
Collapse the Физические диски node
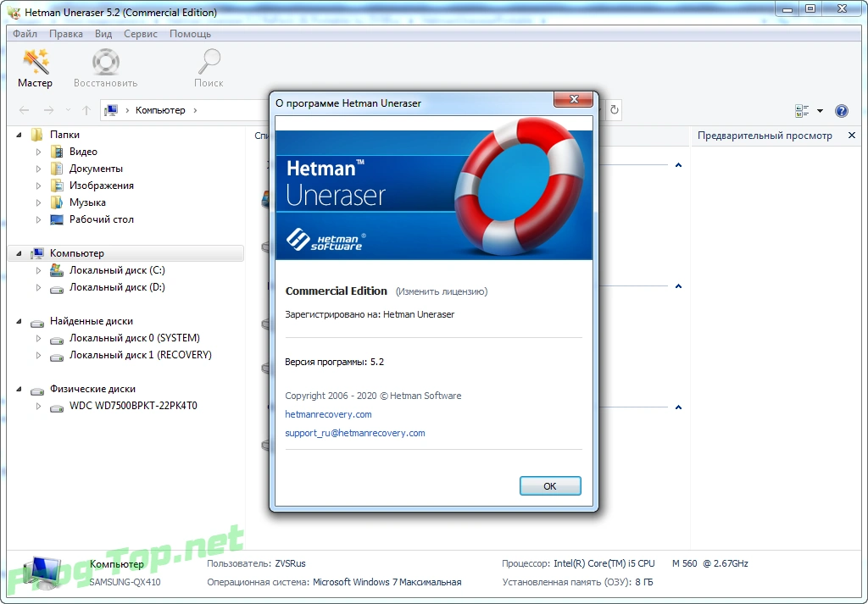pyautogui.click(x=19, y=390)
